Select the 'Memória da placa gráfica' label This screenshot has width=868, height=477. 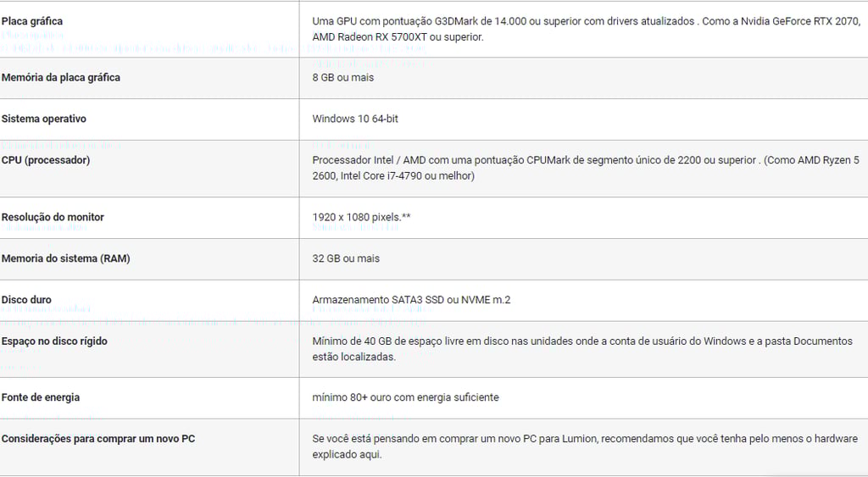point(61,77)
